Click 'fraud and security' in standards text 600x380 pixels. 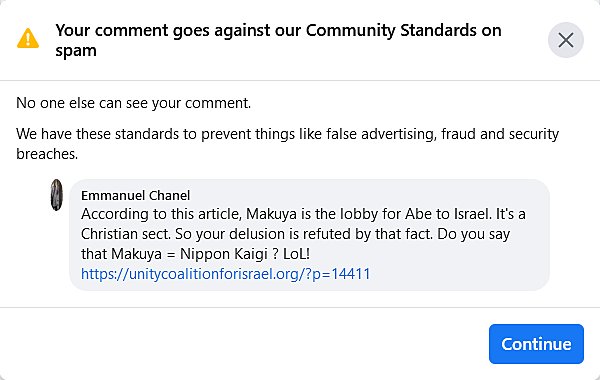coord(500,134)
